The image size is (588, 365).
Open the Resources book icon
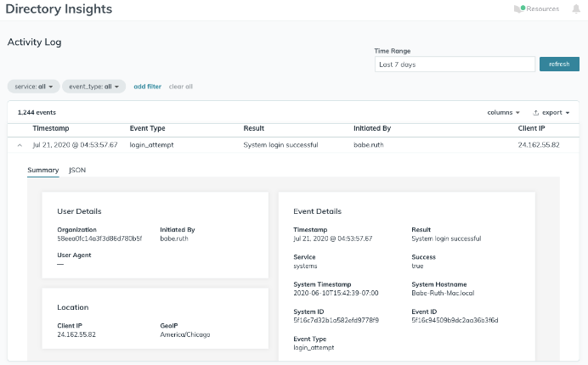[519, 9]
